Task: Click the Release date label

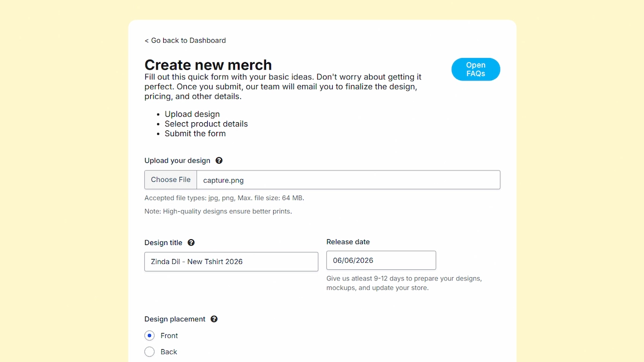Action: pos(348,242)
